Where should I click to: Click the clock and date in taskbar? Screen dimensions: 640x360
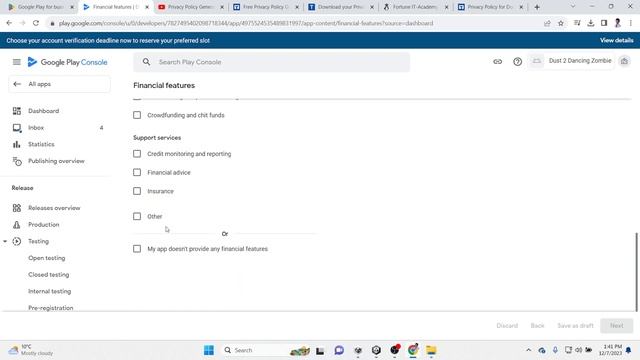(611, 350)
